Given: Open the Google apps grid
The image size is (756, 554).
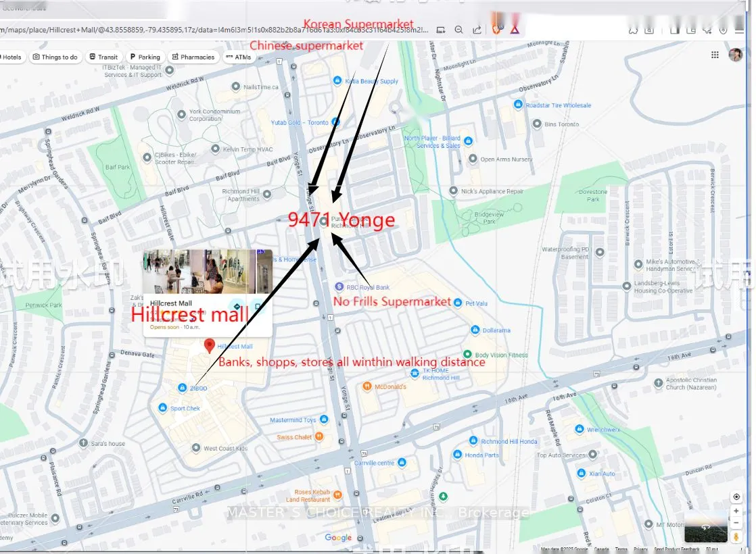Looking at the screenshot, I should [x=715, y=55].
